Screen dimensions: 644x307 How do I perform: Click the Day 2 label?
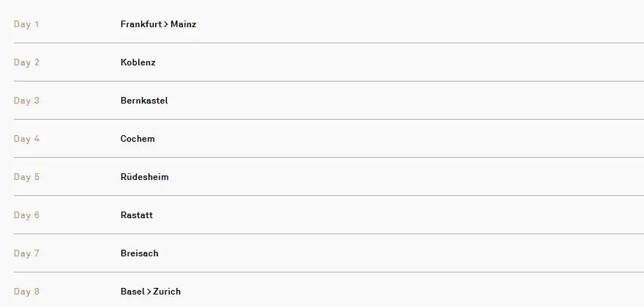point(26,62)
